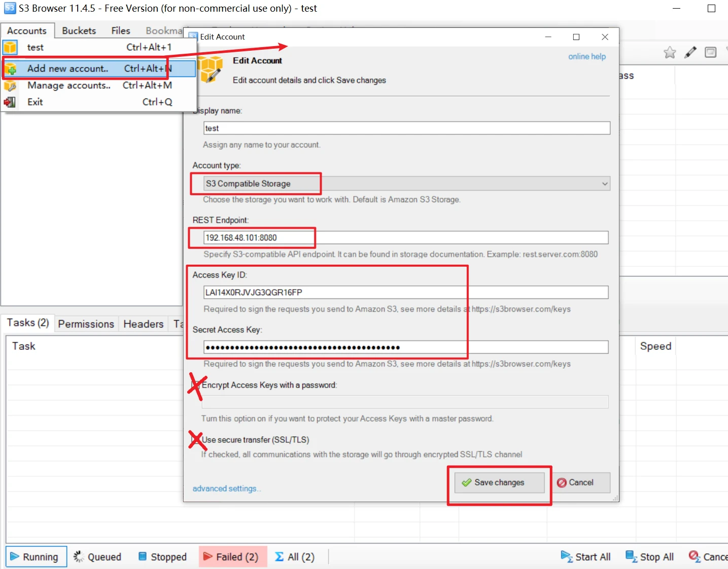Viewport: 728px width, 569px height.
Task: Filter the list by Failed (2) tasks
Action: pos(231,557)
